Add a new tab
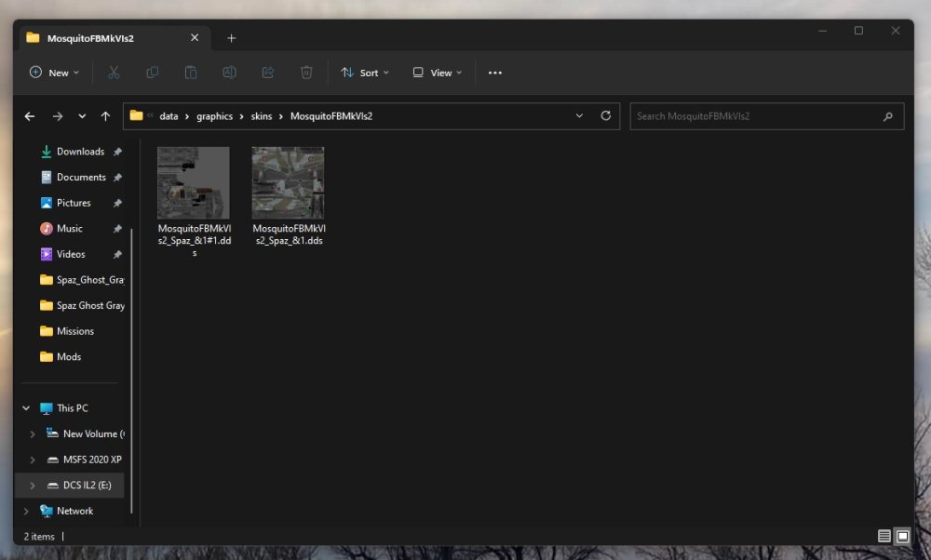 click(232, 38)
